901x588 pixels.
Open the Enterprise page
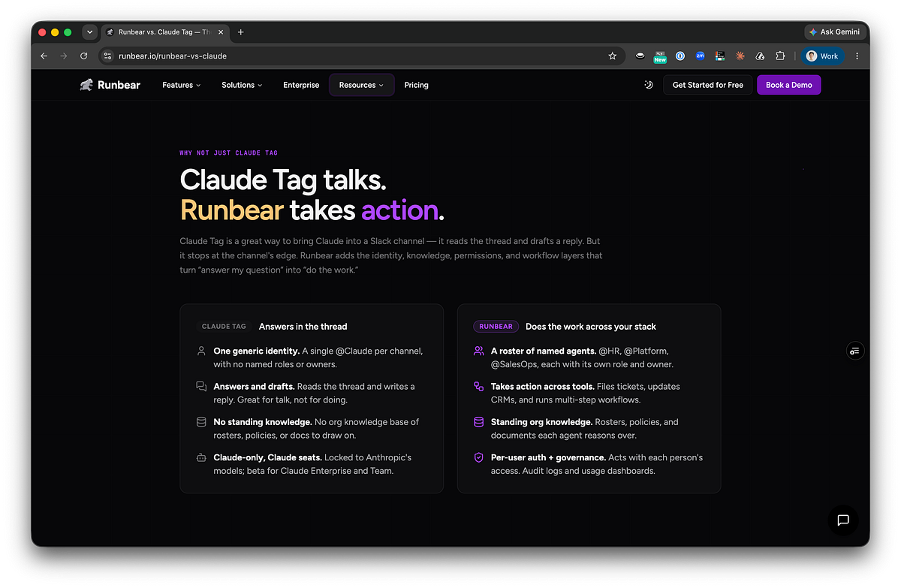tap(301, 85)
